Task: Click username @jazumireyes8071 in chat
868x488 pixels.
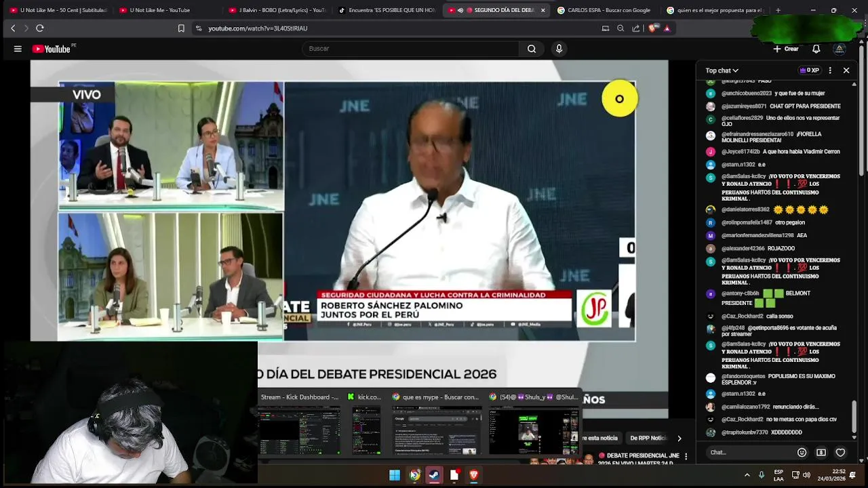Action: click(744, 106)
